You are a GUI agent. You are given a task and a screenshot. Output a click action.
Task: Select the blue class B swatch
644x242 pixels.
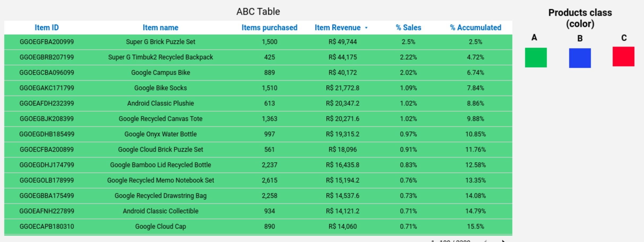point(580,58)
